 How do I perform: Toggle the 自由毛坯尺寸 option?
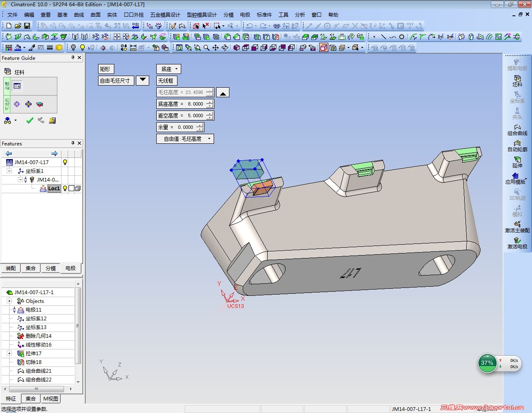[x=116, y=81]
